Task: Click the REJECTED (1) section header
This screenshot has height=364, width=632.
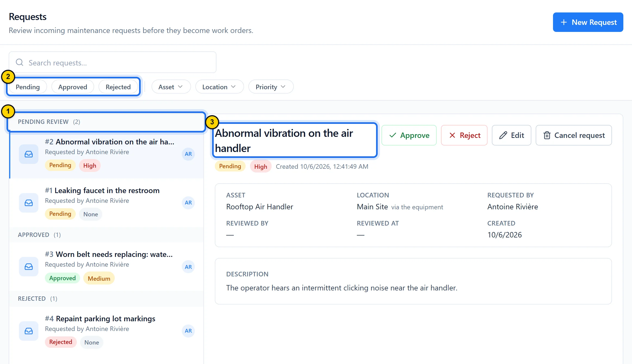Action: [x=107, y=299]
